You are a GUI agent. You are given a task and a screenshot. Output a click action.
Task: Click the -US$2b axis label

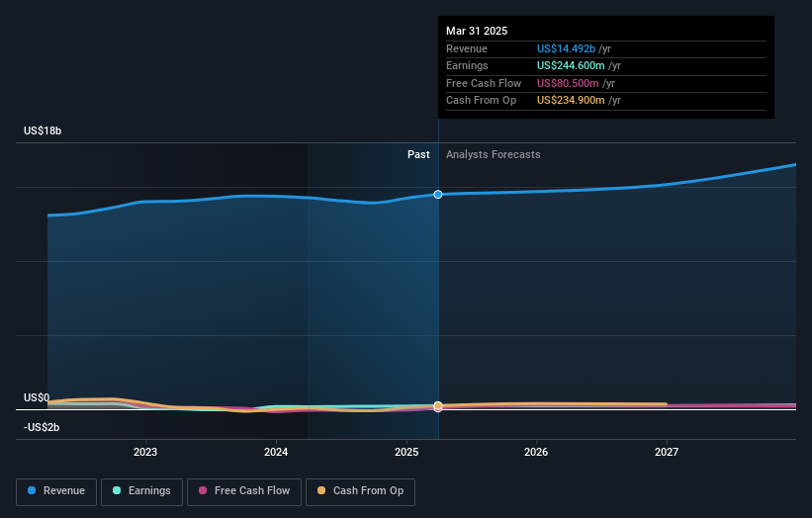(42, 427)
